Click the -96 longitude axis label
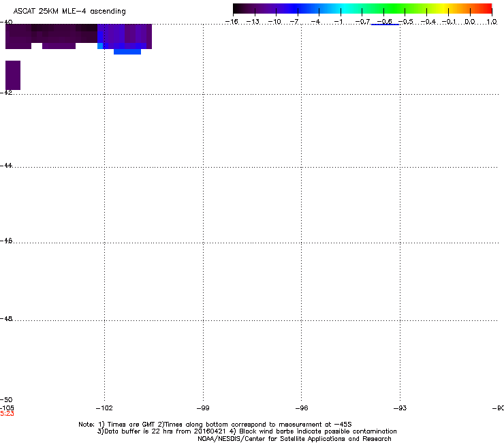This screenshot has height=443, width=504. (302, 408)
